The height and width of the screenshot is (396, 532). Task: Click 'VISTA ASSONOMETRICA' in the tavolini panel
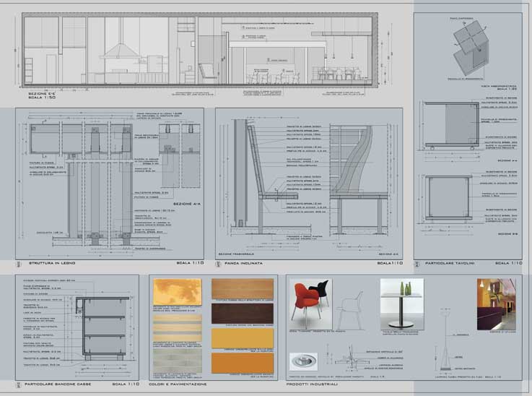point(499,87)
